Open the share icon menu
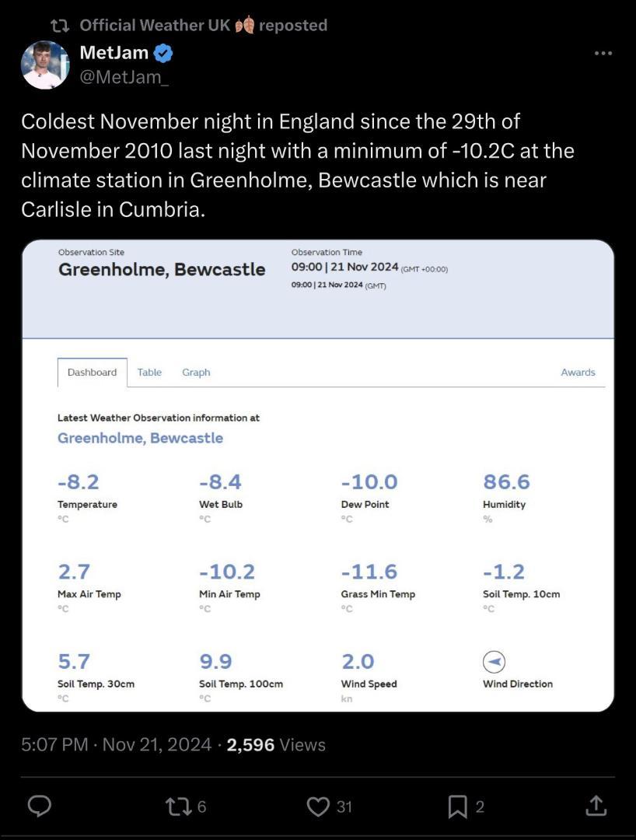Viewport: 636px width, 840px height. 596,807
